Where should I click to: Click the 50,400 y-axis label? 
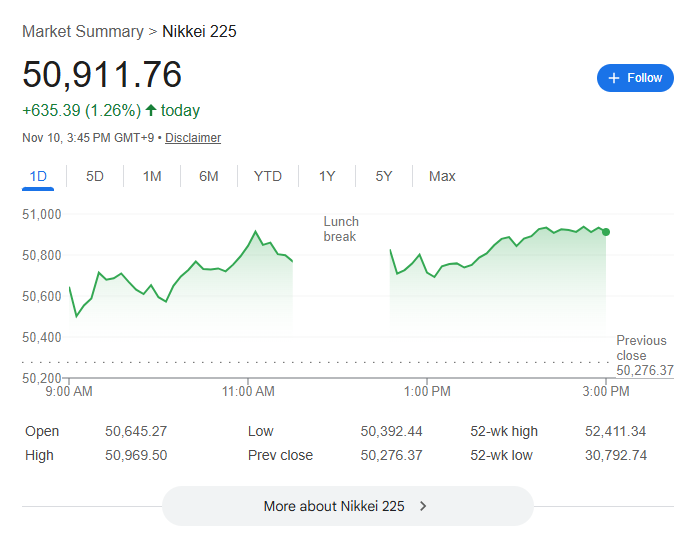point(42,337)
